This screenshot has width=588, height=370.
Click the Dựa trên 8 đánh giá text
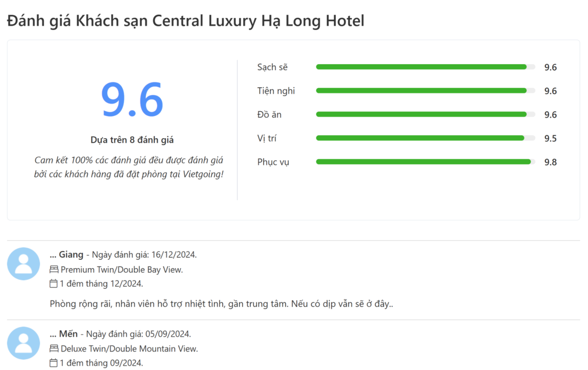point(132,140)
